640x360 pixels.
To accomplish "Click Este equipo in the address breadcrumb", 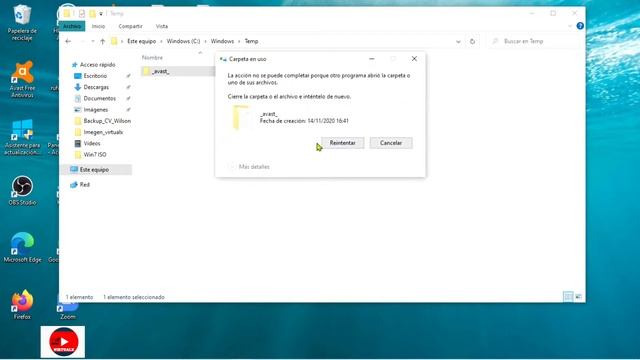I will (x=142, y=41).
